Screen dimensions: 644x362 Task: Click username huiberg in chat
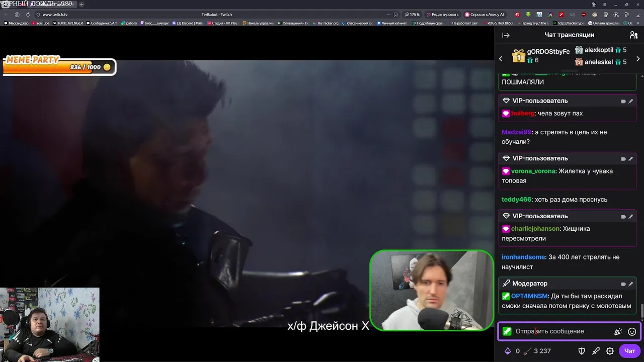tap(523, 113)
